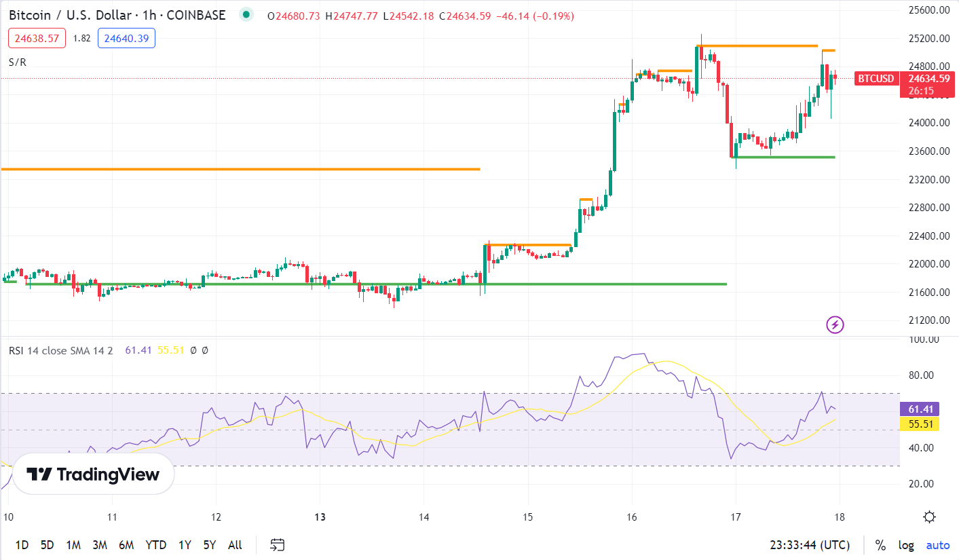Open timezone menu at 23:33:44 (UTC)
The height and width of the screenshot is (560, 959).
(810, 545)
